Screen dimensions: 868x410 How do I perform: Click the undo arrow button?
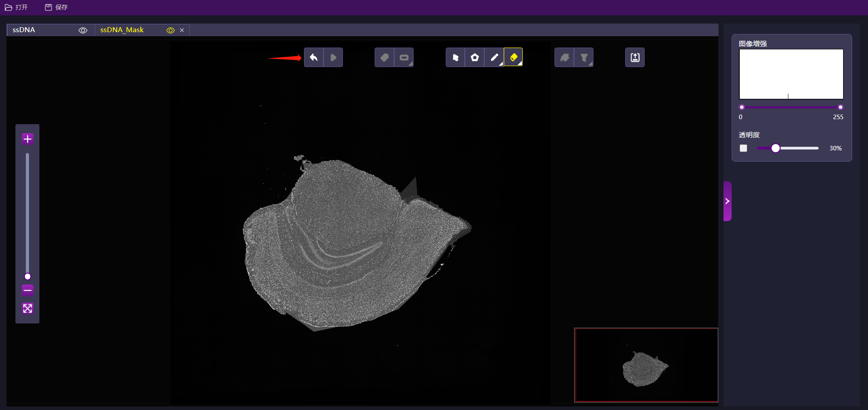(313, 58)
